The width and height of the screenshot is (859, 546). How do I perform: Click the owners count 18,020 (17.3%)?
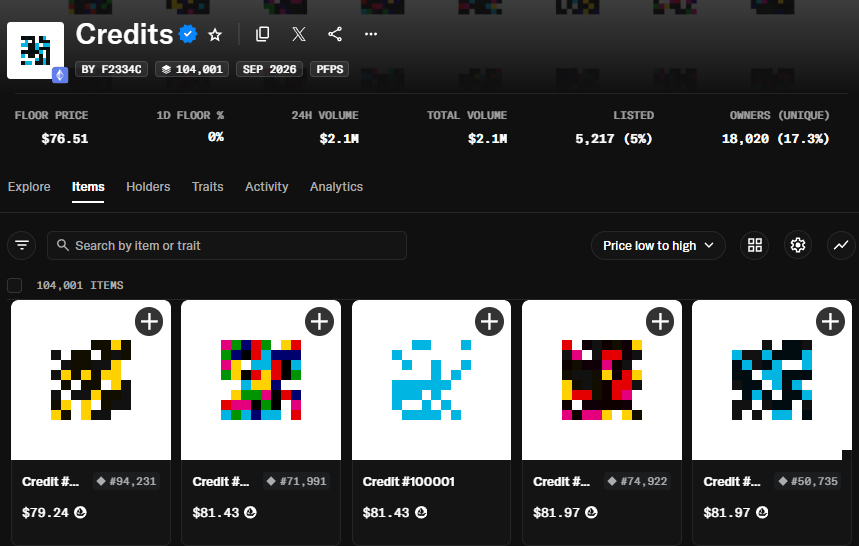[776, 139]
